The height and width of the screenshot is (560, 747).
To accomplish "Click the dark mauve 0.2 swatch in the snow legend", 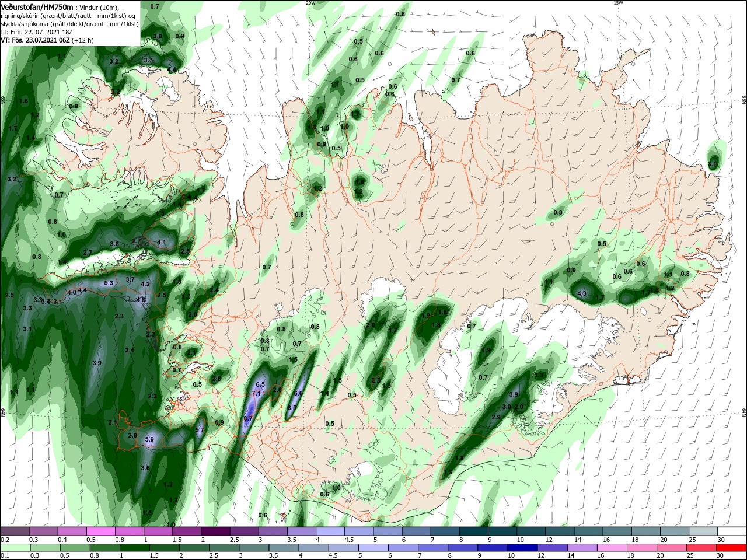I will 15,531.
